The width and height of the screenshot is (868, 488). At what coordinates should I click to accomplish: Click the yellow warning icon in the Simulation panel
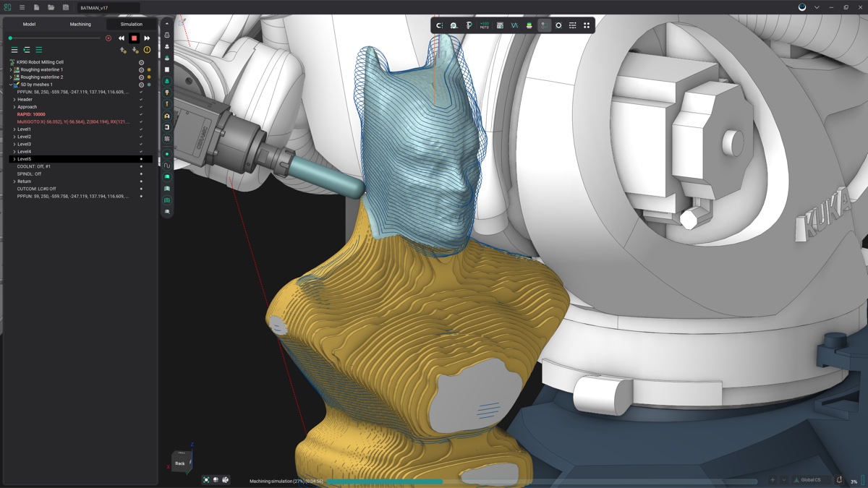147,50
